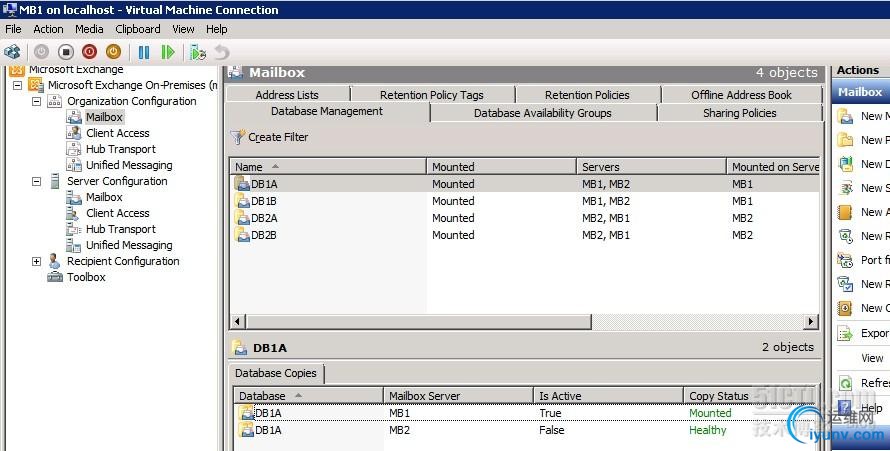Click the Help icon in Actions pane
The image size is (890, 451).
tap(846, 407)
